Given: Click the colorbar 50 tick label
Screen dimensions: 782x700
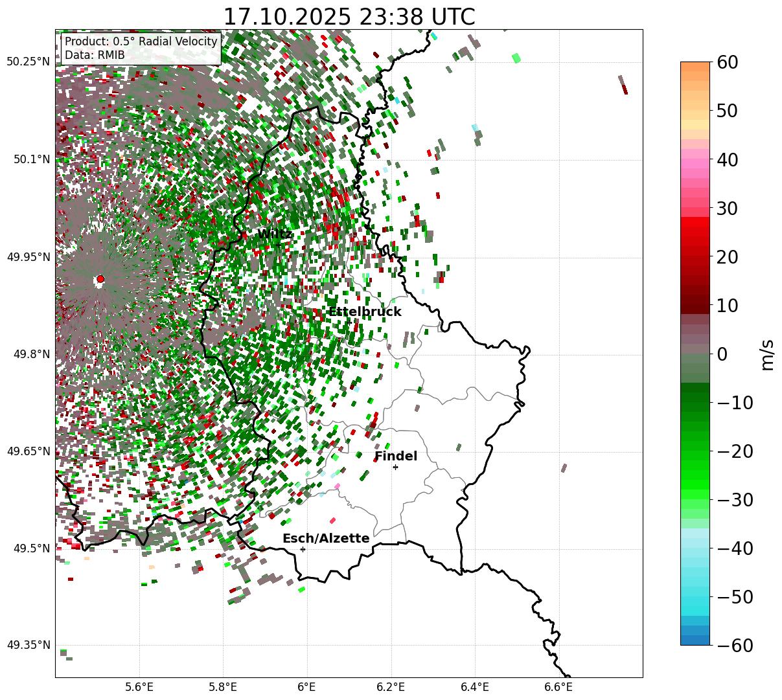Looking at the screenshot, I should point(728,111).
